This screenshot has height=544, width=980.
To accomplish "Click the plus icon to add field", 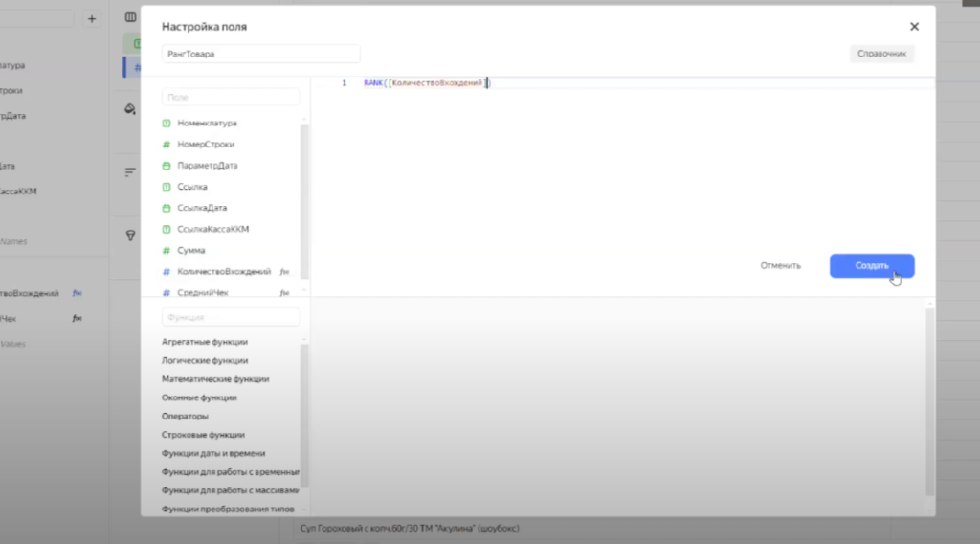I will point(91,19).
